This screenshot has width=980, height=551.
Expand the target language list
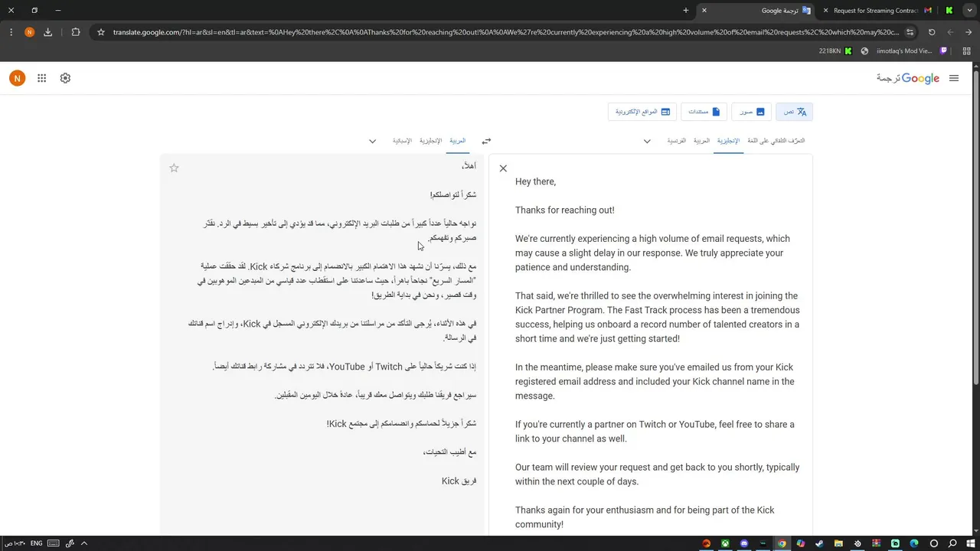(x=372, y=142)
